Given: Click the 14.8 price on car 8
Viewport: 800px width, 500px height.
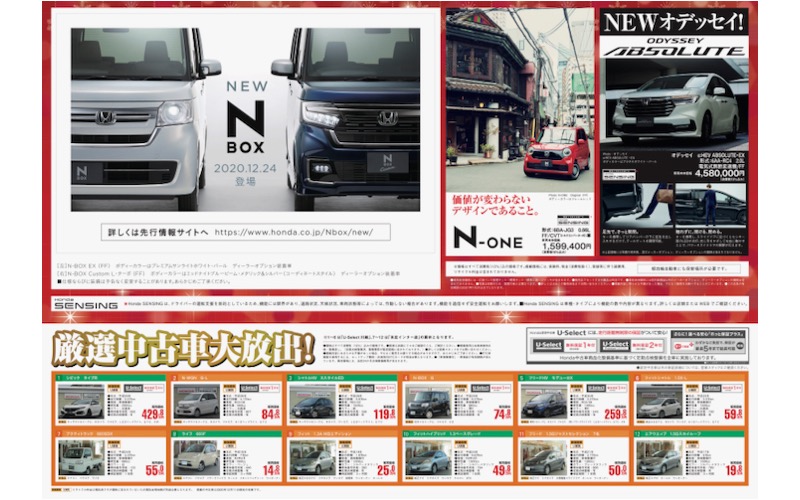Looking at the screenshot, I should (x=271, y=469).
